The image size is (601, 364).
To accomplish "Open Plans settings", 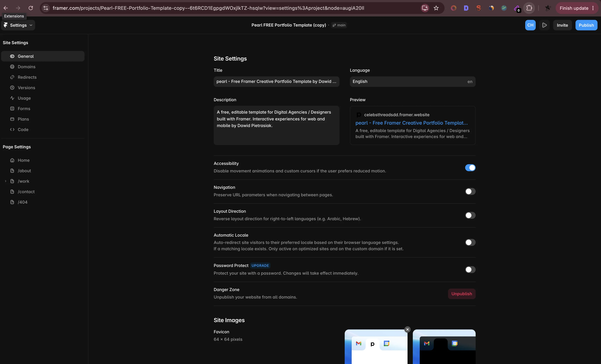I will [x=43, y=119].
